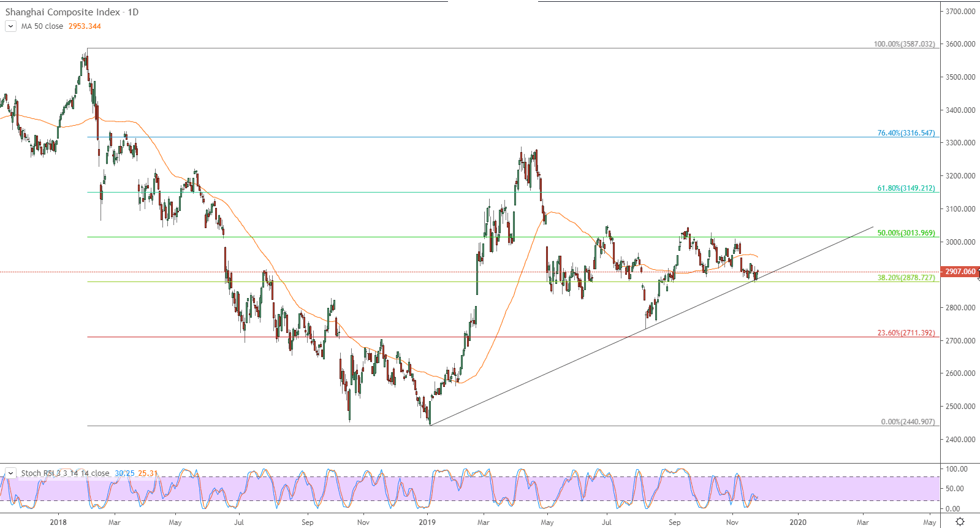This screenshot has height=528, width=980.
Task: Click the 100.00 Stoch RSI scale label
Action: (957, 469)
